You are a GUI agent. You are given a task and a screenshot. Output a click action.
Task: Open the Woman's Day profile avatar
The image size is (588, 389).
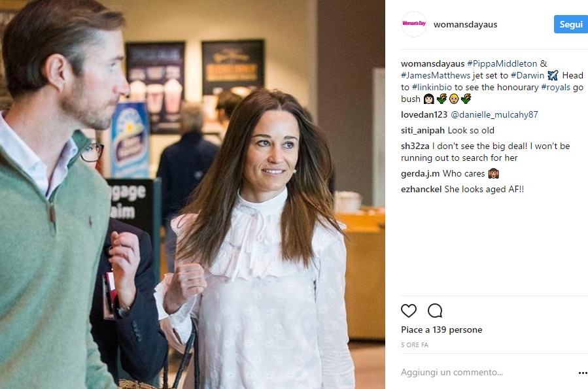tap(414, 24)
